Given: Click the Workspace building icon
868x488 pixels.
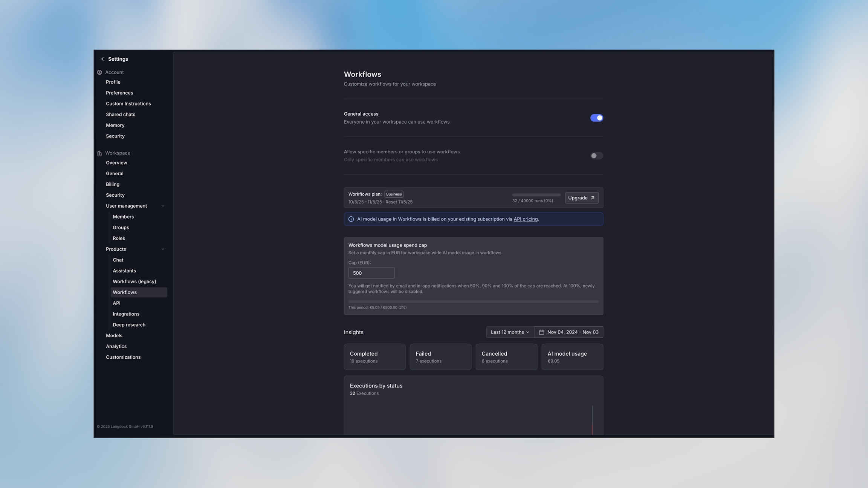Looking at the screenshot, I should click(x=99, y=153).
